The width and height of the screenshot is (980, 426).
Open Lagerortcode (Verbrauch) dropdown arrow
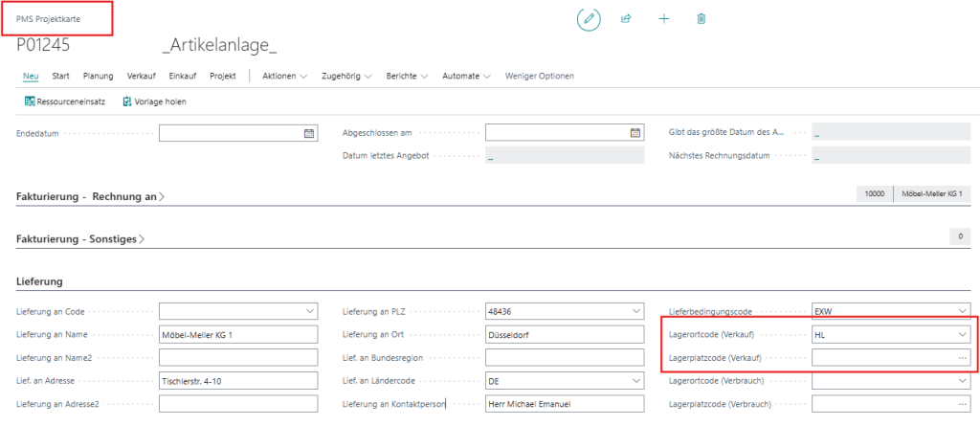tap(963, 380)
